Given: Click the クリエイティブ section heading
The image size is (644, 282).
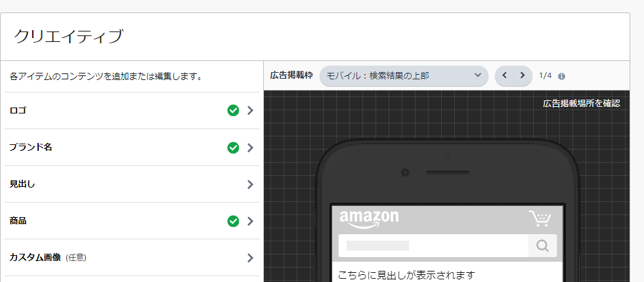Looking at the screenshot, I should tap(68, 36).
